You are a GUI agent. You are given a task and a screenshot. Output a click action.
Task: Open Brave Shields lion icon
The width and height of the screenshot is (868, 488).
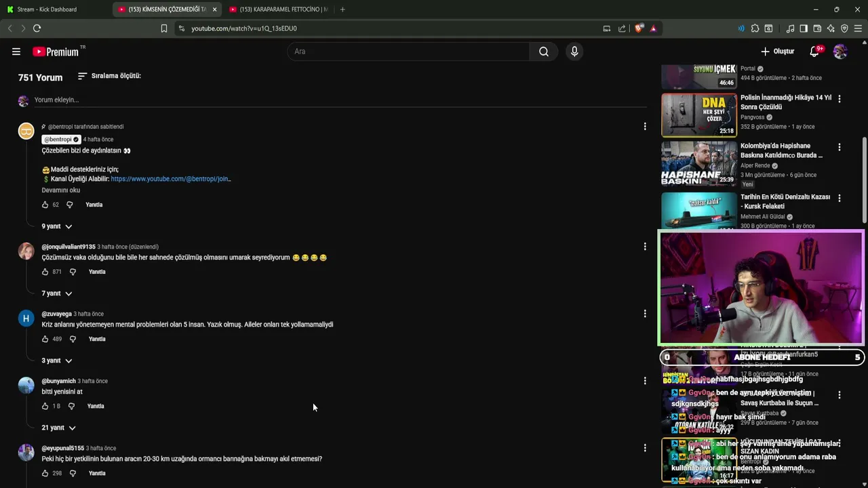(x=639, y=28)
